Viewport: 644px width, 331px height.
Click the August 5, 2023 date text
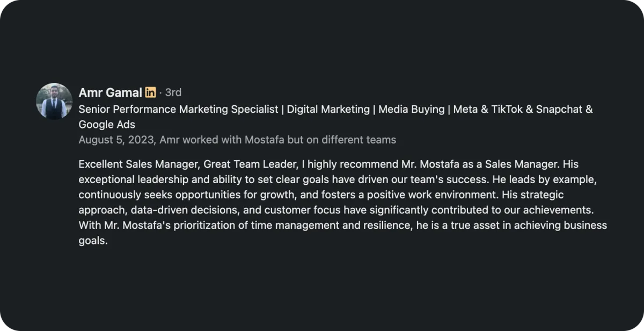pyautogui.click(x=117, y=140)
